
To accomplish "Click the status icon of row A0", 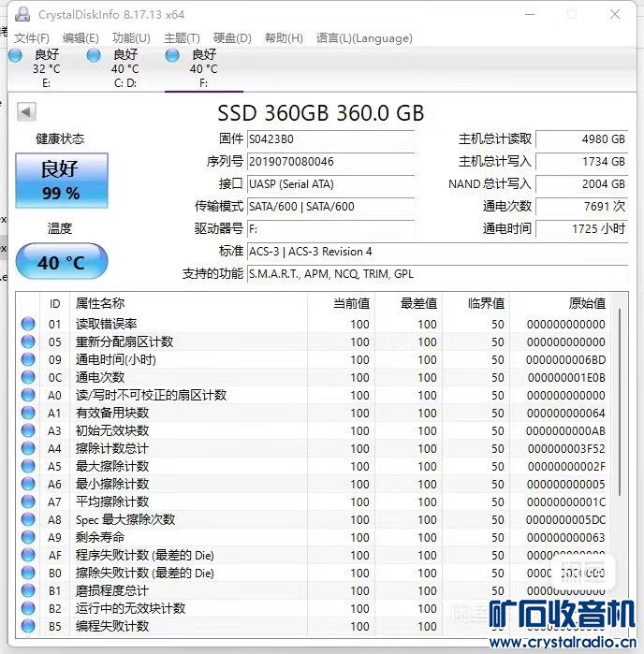I will 28,395.
